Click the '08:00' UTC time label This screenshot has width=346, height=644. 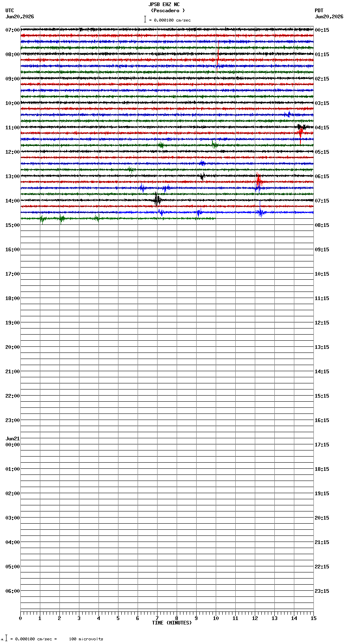(13, 54)
